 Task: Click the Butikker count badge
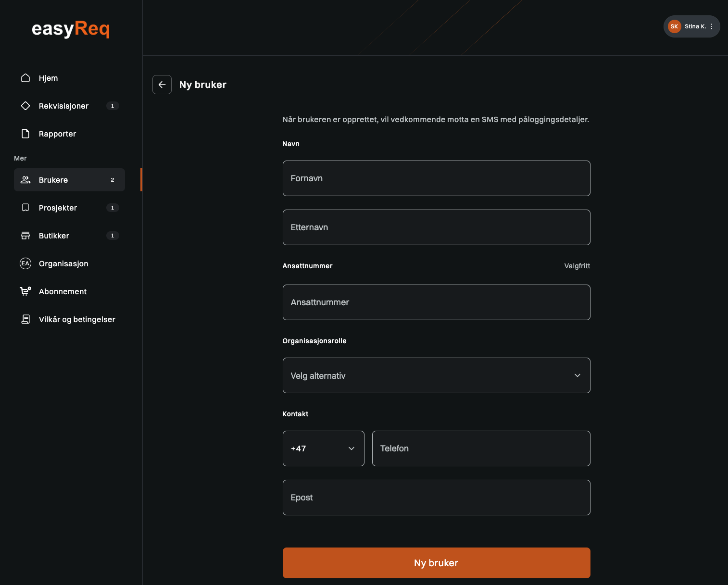[113, 236]
